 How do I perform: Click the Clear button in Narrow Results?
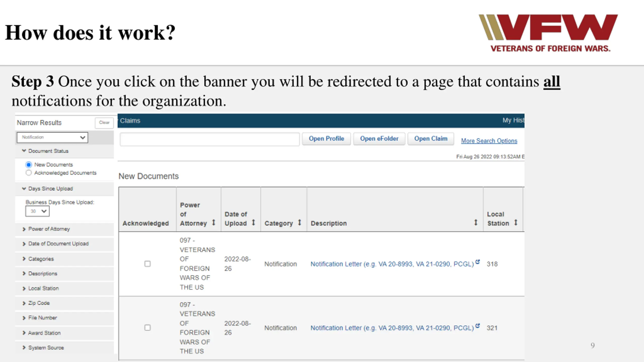(104, 123)
